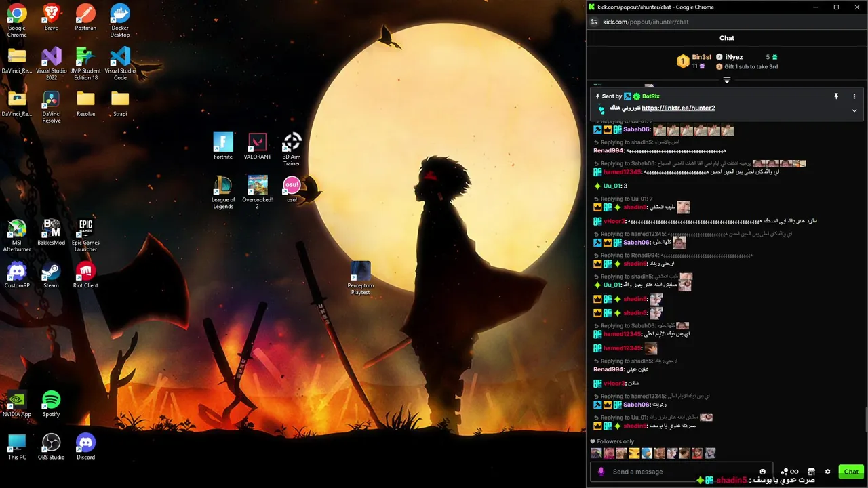Select the BakkesMod desktop icon
The height and width of the screenshot is (488, 868).
[51, 232]
